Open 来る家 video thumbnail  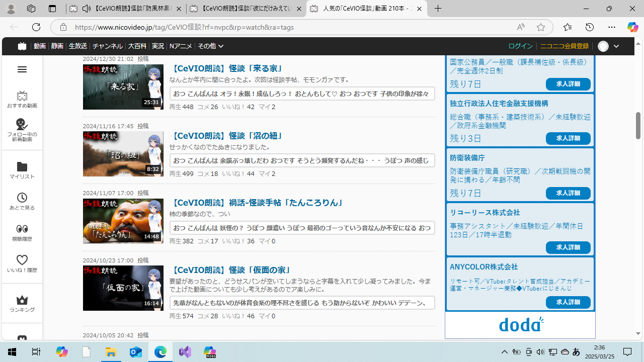click(x=123, y=87)
